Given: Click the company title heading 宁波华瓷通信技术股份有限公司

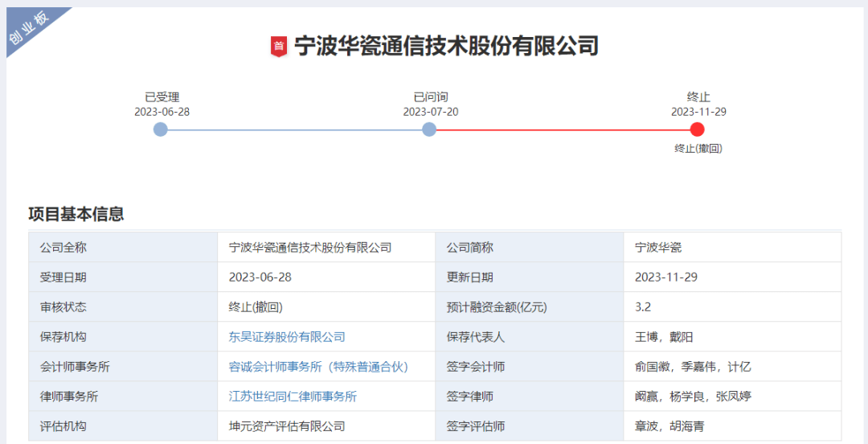Looking at the screenshot, I should [x=446, y=46].
